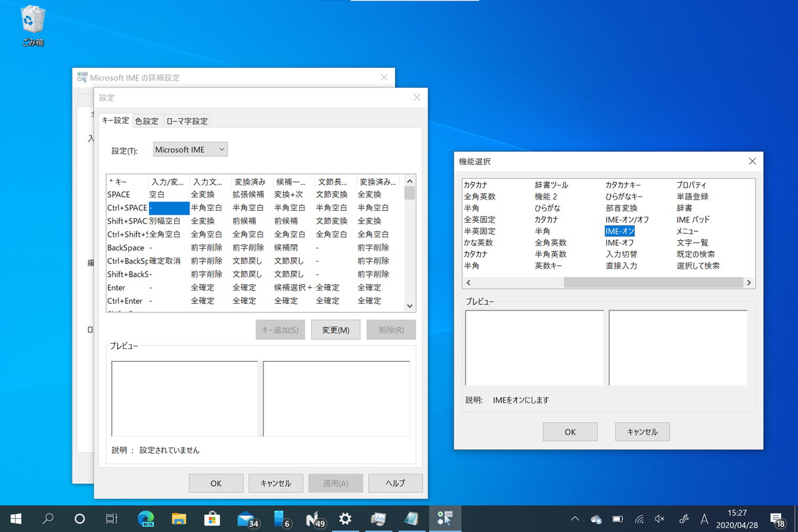This screenshot has height=532, width=798.
Task: Open Microsoft Edge Beta from the taskbar
Action: point(146,518)
